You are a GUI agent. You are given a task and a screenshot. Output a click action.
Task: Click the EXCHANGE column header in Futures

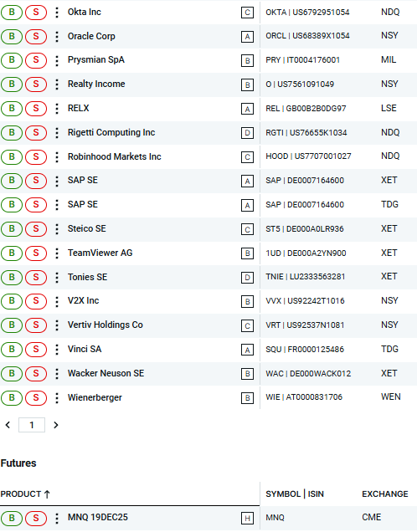coord(384,494)
